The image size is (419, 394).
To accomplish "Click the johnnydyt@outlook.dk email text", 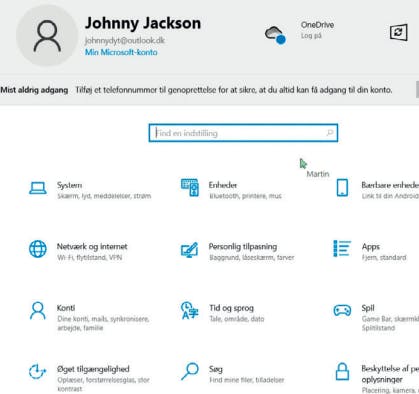I will click(x=125, y=40).
